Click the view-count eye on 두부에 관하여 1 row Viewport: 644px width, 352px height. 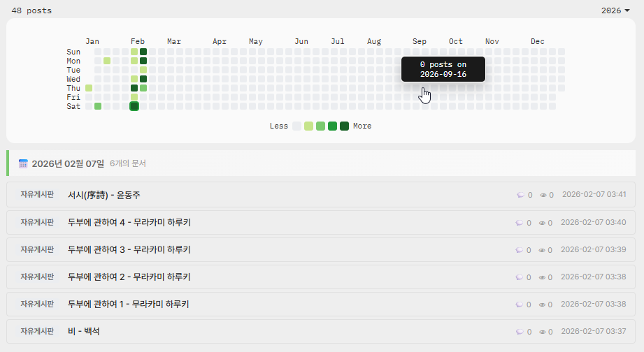(543, 305)
